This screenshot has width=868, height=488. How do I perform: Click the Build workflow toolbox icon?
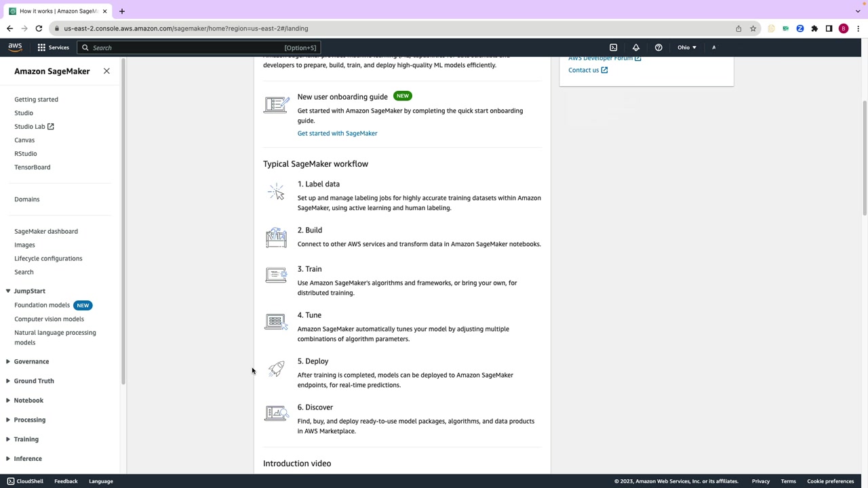tap(276, 238)
